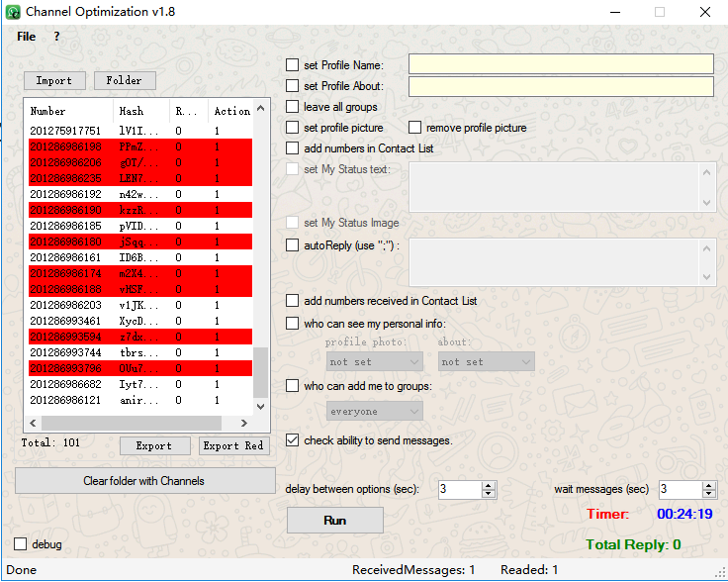Select red row 201286986198
The width and height of the screenshot is (728, 582).
click(x=140, y=146)
